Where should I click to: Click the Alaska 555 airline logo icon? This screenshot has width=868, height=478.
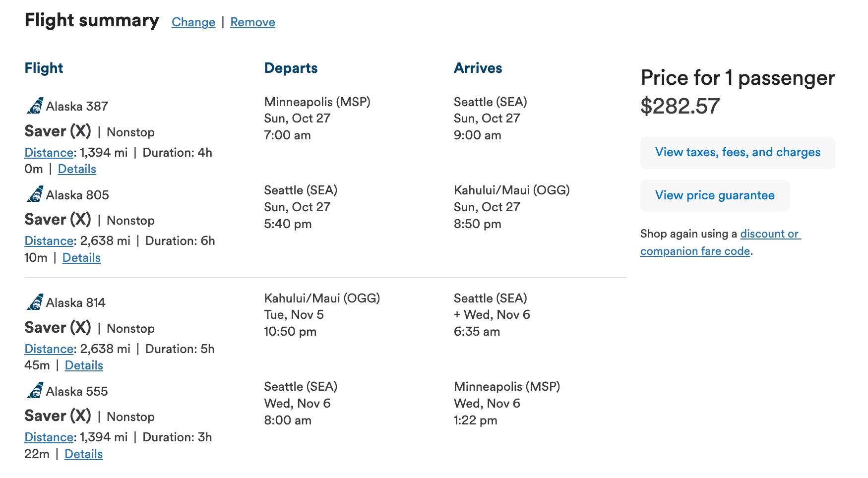click(35, 391)
